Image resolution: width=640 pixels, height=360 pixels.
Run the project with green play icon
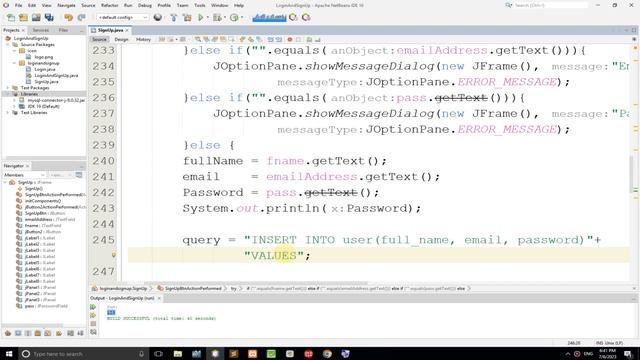[x=200, y=18]
